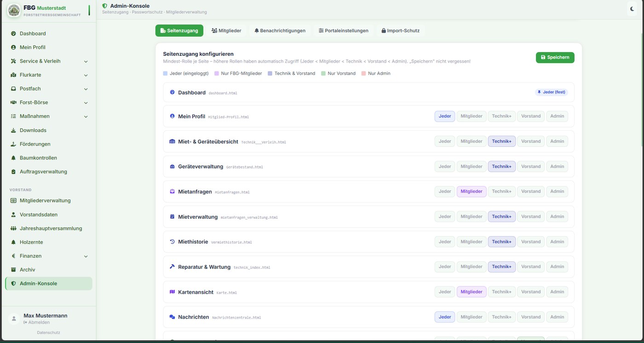644x343 pixels.
Task: Open the Datenschutz link
Action: click(x=48, y=332)
